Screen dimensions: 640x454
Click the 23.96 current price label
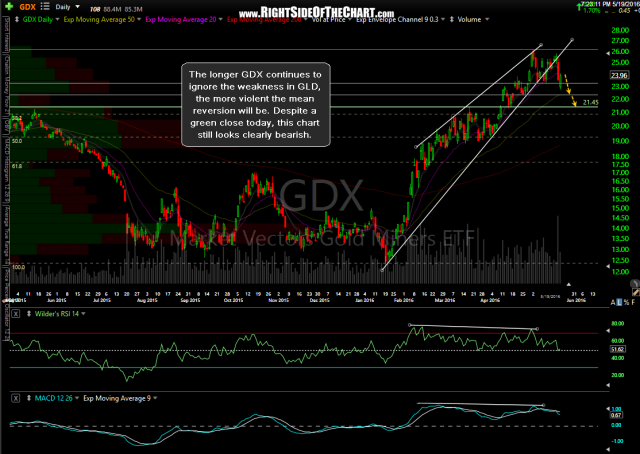click(619, 75)
